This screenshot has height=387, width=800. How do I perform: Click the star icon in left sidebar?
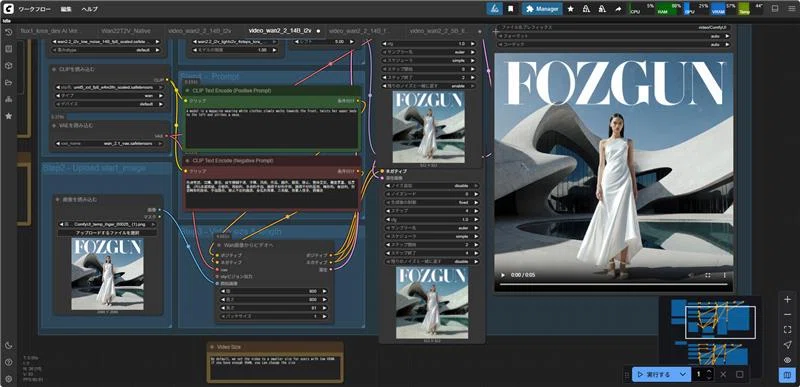(x=8, y=116)
